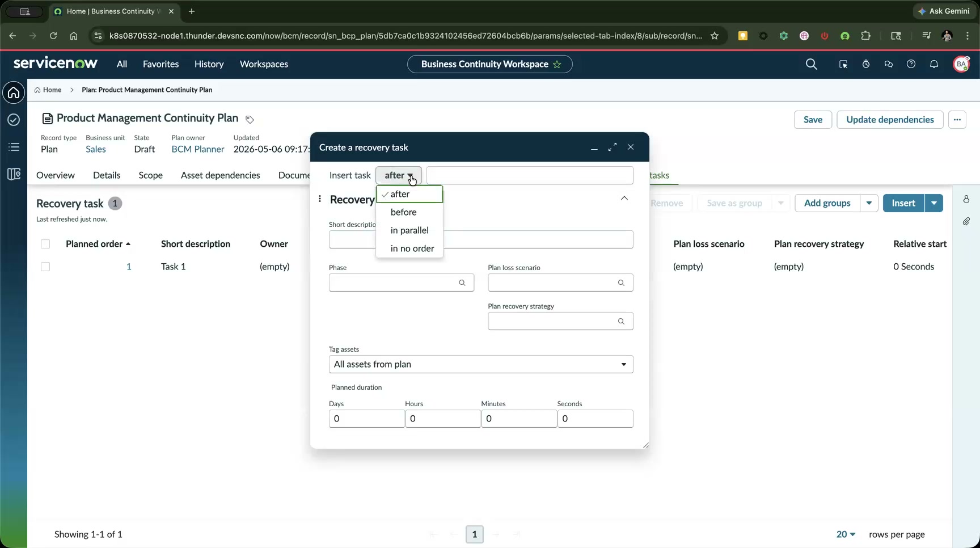This screenshot has height=548, width=980.
Task: Open the contextual side panel person icon
Action: [x=966, y=199]
